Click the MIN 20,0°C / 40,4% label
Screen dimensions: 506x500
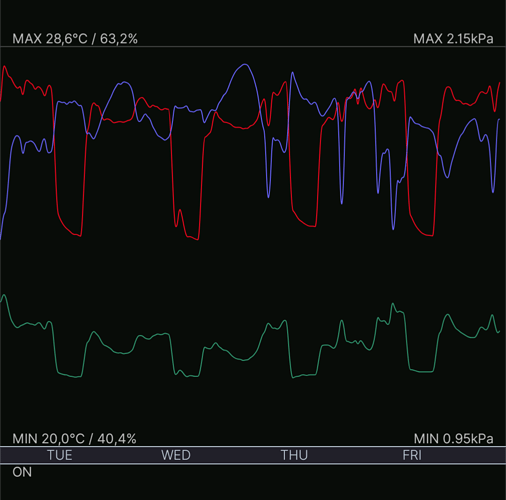(74, 439)
